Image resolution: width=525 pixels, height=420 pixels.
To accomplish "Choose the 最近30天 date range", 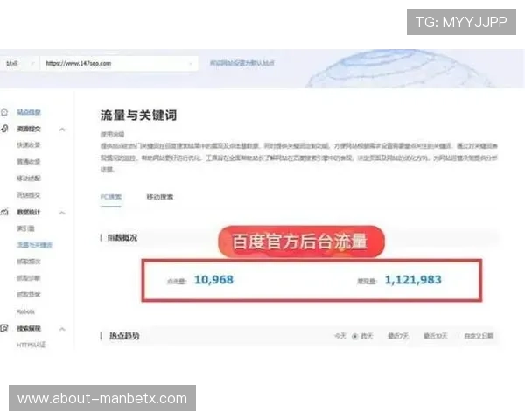I will pyautogui.click(x=435, y=336).
